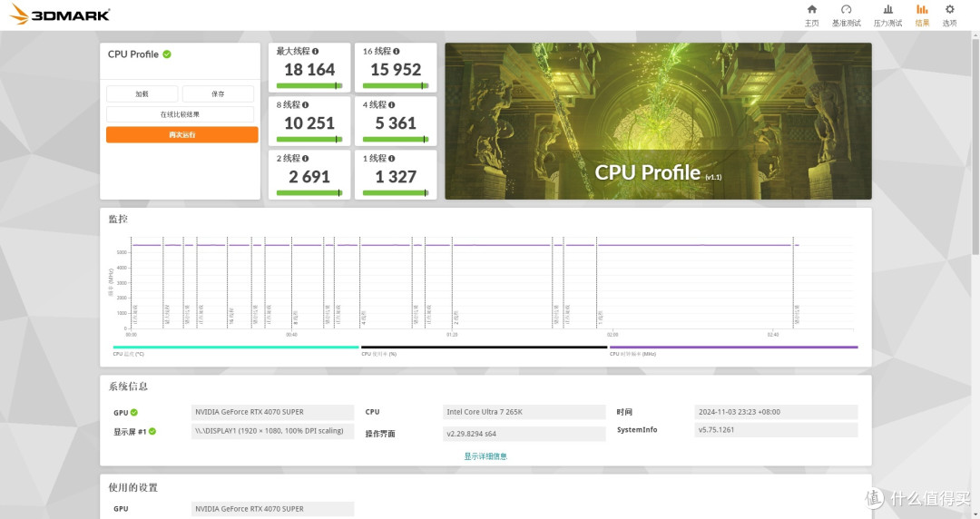Open the Stress test chart icon
Viewport: 980px width, 519px height.
(887, 9)
